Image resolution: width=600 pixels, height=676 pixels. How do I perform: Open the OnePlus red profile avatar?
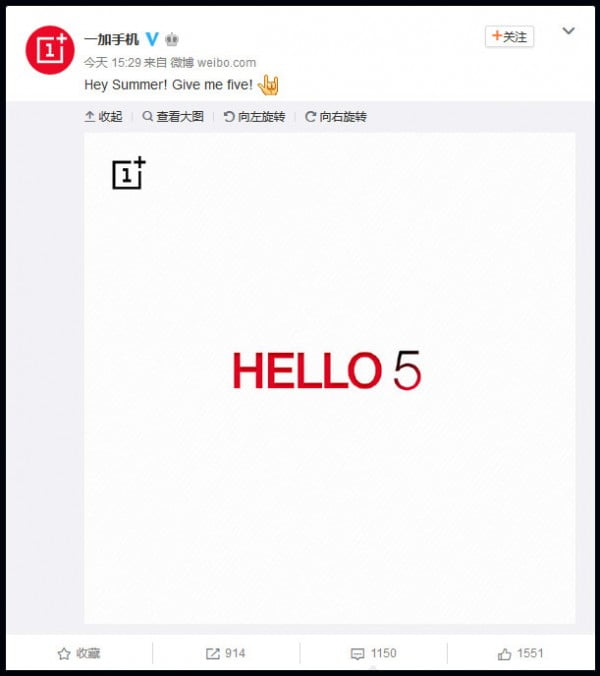point(50,50)
